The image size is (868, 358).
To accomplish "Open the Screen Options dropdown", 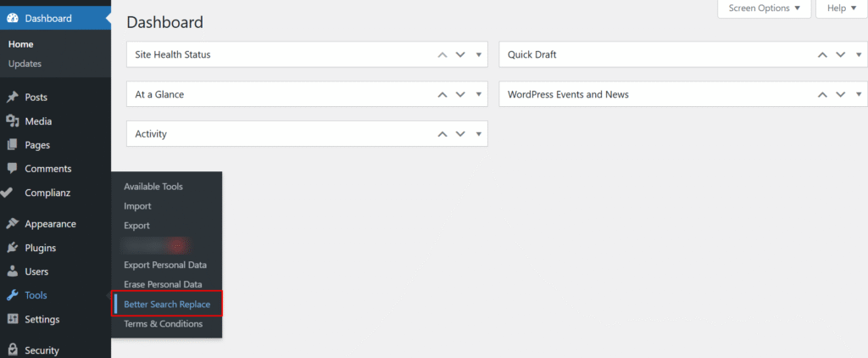I will [x=764, y=8].
